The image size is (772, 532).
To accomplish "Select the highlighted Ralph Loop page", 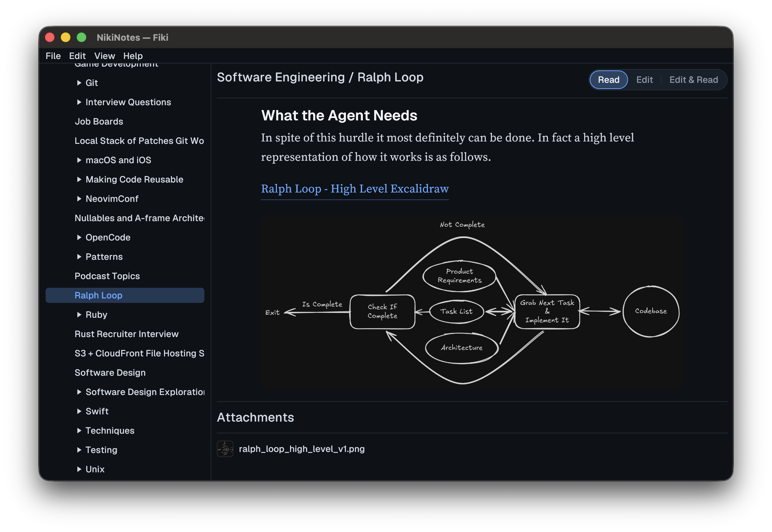I will (x=125, y=295).
